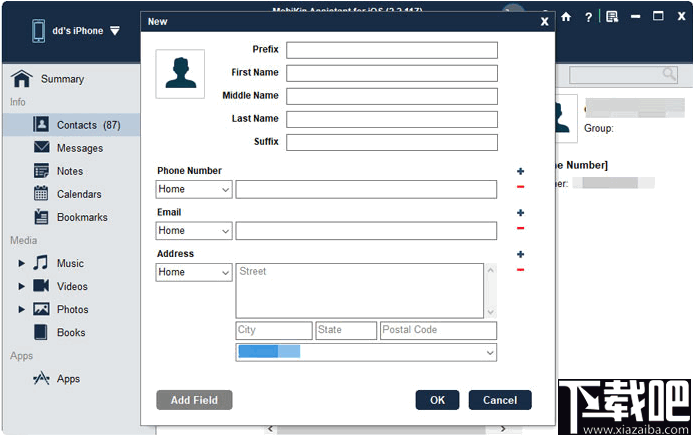Viewport: 693px width, 435px height.
Task: Click the Street text area
Action: (x=360, y=291)
